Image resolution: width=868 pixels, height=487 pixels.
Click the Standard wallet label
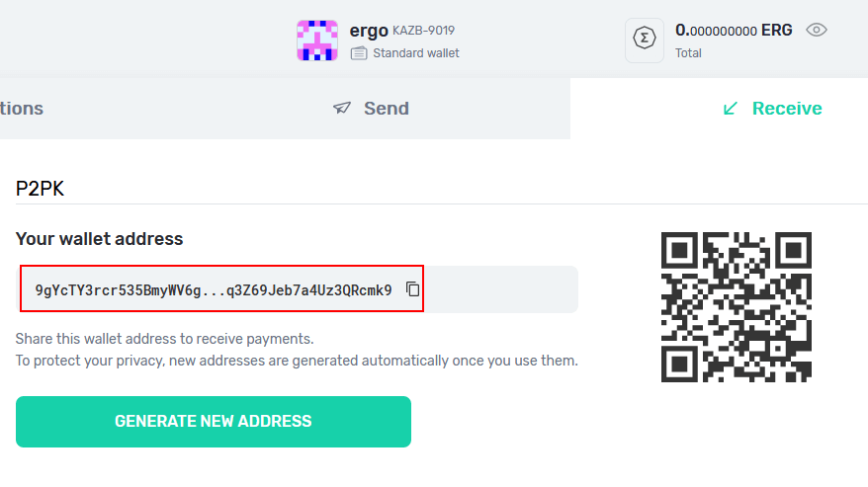(x=416, y=53)
